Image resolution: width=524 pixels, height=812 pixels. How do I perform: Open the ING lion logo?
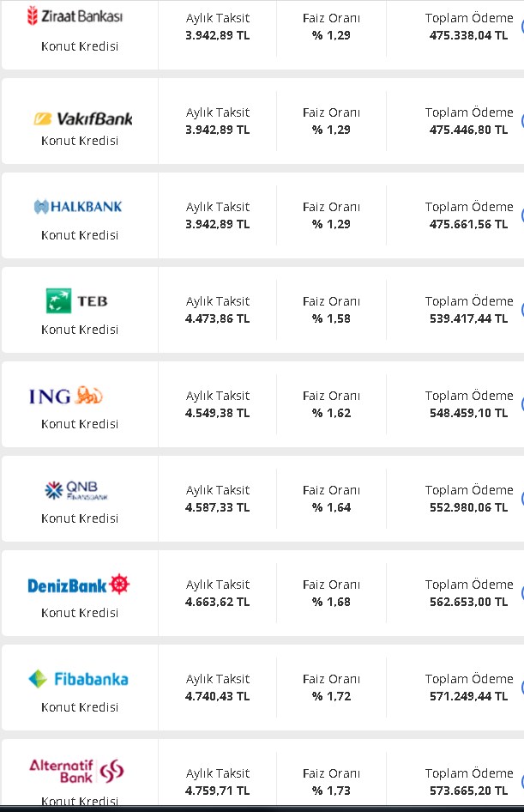click(x=66, y=397)
